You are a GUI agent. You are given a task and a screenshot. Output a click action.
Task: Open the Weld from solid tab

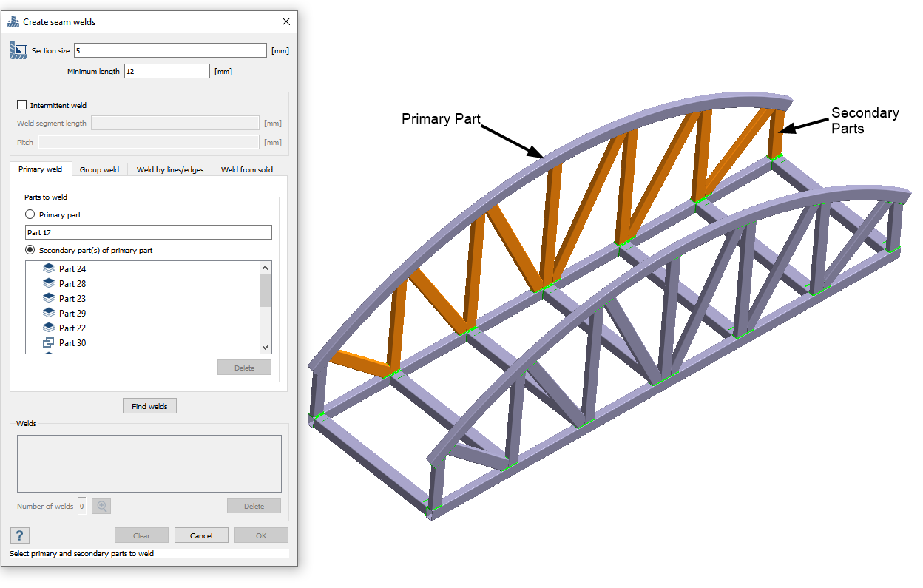click(x=246, y=169)
